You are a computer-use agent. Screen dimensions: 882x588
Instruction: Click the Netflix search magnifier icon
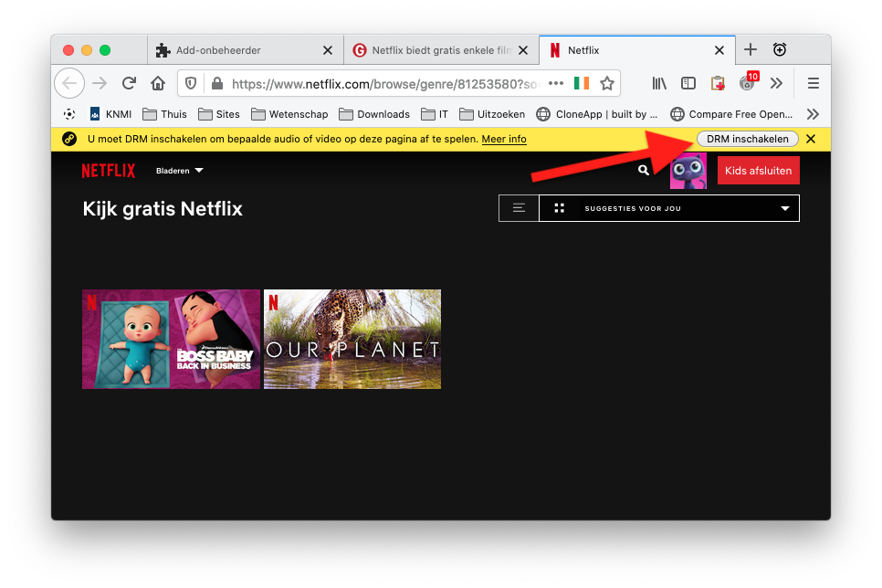[644, 171]
